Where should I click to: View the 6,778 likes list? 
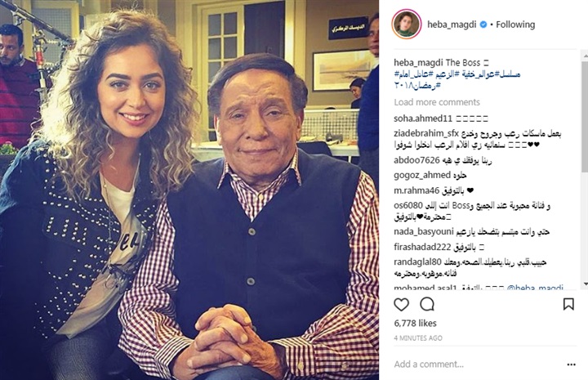click(415, 323)
